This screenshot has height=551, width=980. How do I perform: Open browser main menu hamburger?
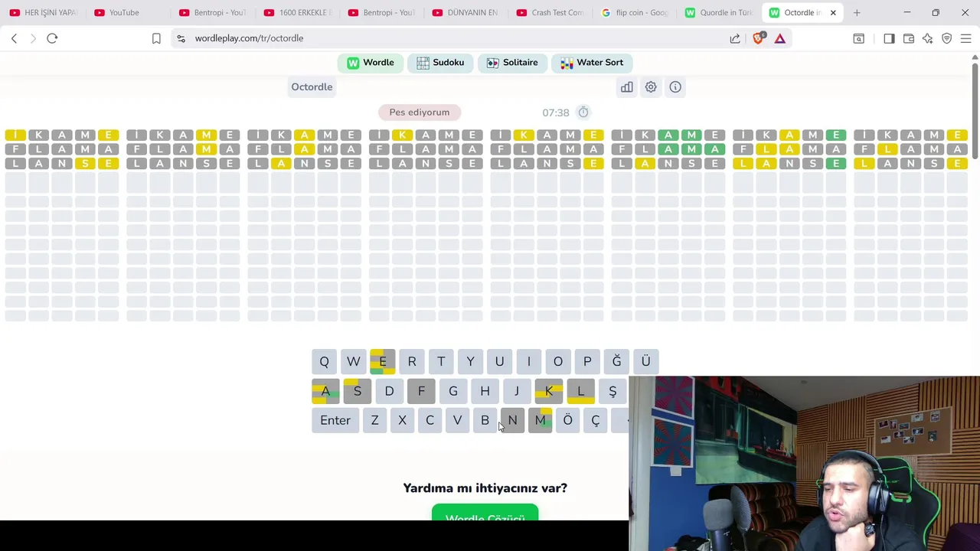966,38
